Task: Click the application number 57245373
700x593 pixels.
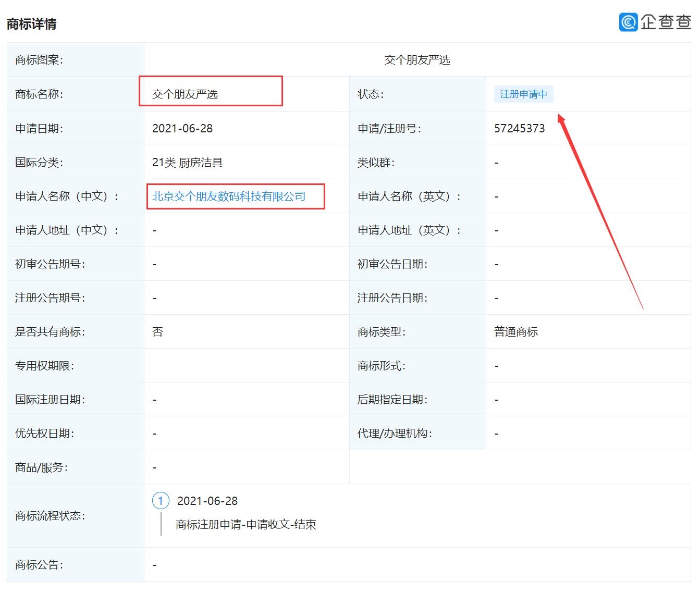Action: point(519,129)
